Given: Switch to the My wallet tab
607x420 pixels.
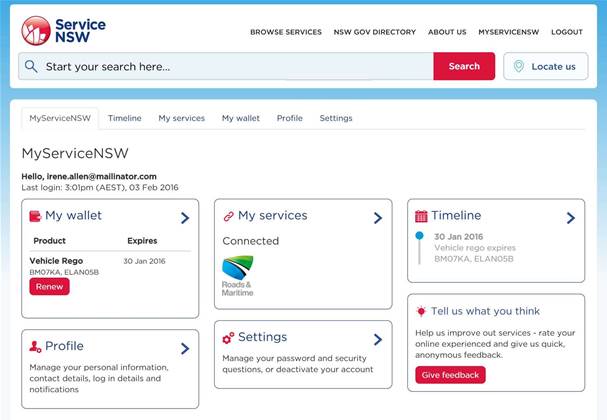Looking at the screenshot, I should pos(240,118).
